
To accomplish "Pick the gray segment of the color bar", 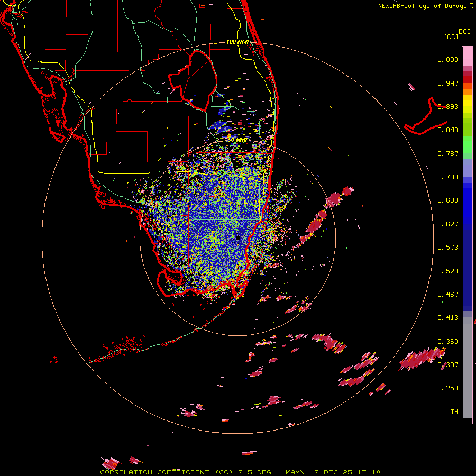I will pyautogui.click(x=467, y=368).
